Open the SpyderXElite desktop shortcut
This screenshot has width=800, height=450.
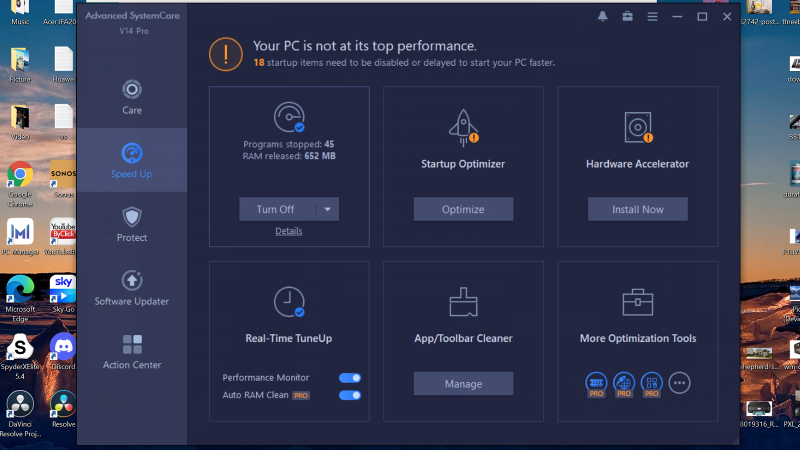[x=20, y=357]
